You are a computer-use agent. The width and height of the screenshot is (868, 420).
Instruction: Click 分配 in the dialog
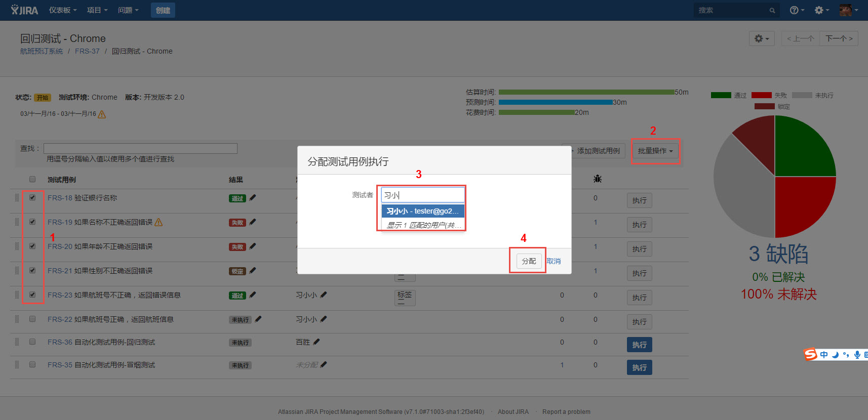click(529, 261)
